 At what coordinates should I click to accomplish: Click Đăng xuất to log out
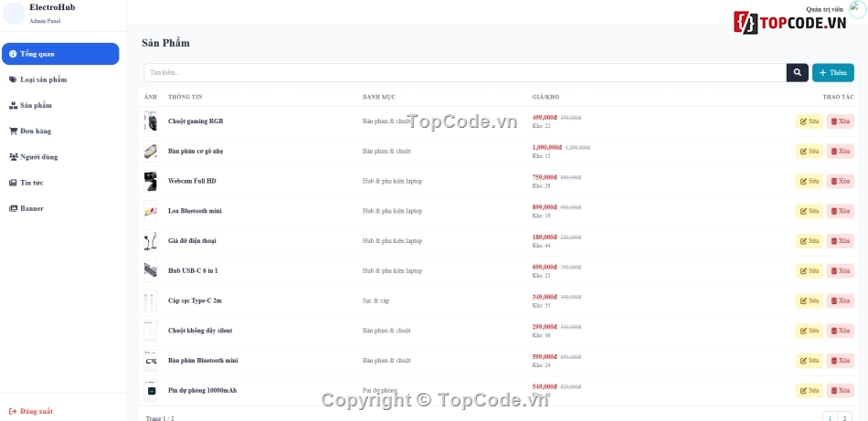click(32, 411)
